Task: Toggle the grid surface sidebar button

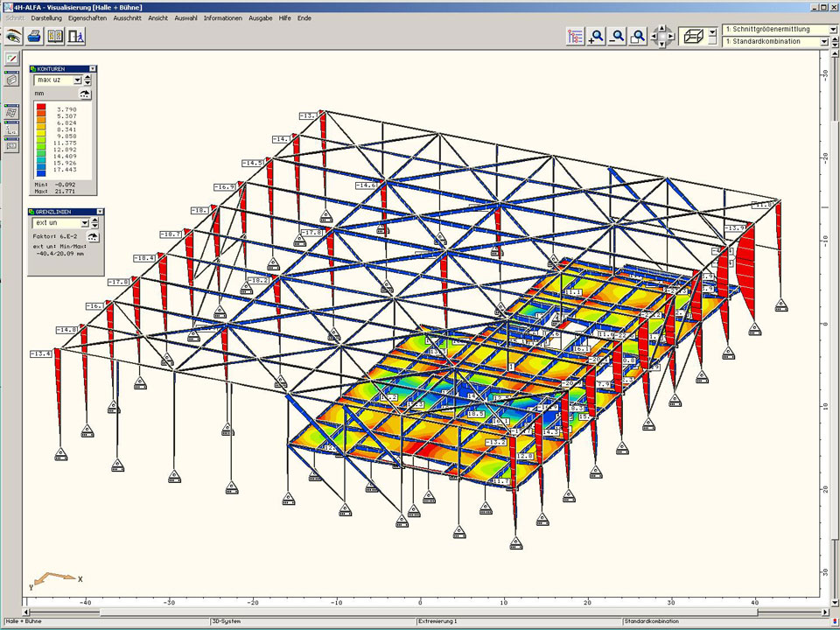Action: 11,112
